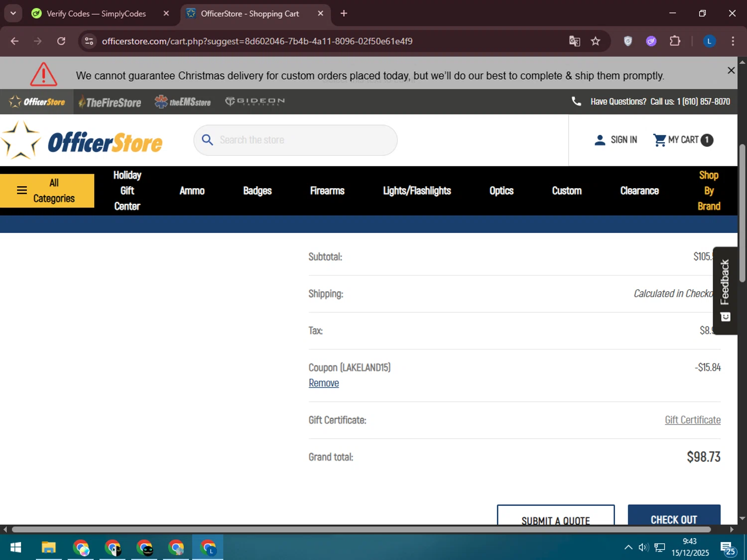Open File Explorer from the taskbar
The image size is (747, 560).
(x=48, y=548)
